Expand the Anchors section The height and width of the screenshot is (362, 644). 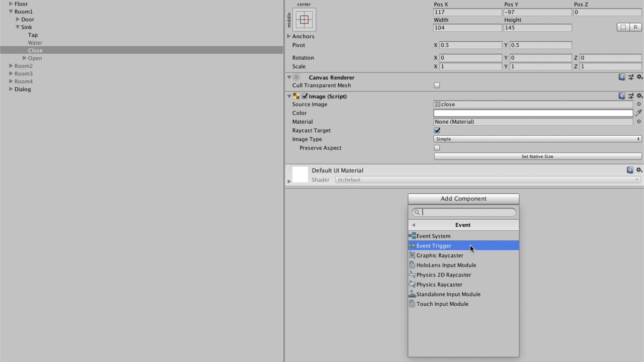click(289, 36)
